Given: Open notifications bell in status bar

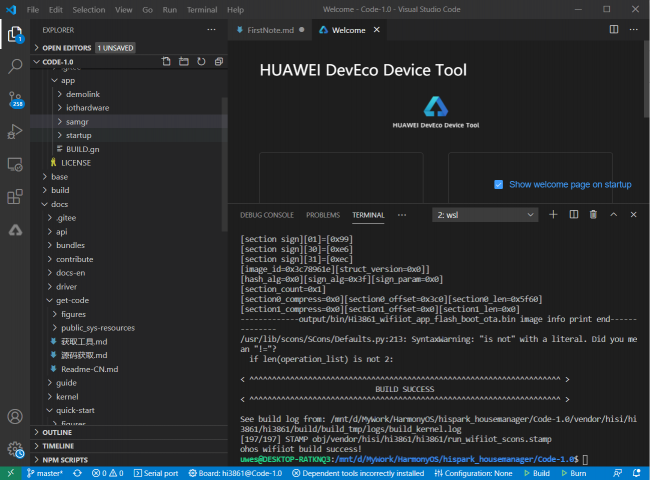Looking at the screenshot, I should pos(637,473).
